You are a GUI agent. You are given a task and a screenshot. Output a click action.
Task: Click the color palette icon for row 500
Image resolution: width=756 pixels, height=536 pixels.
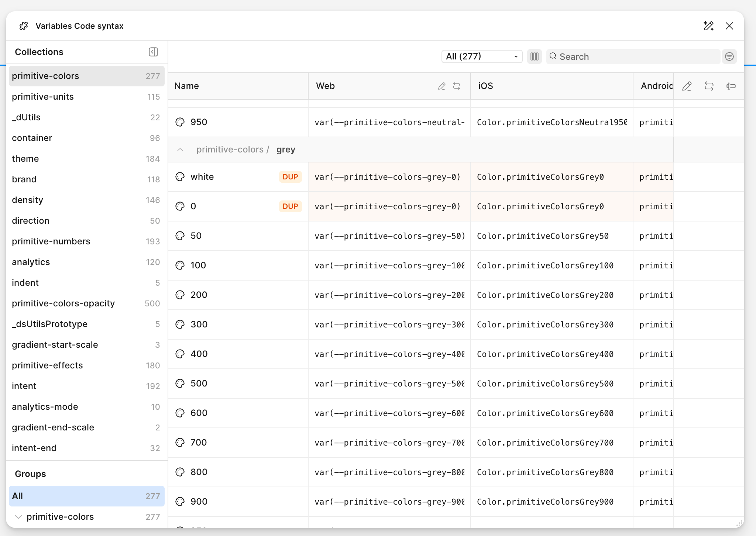180,384
